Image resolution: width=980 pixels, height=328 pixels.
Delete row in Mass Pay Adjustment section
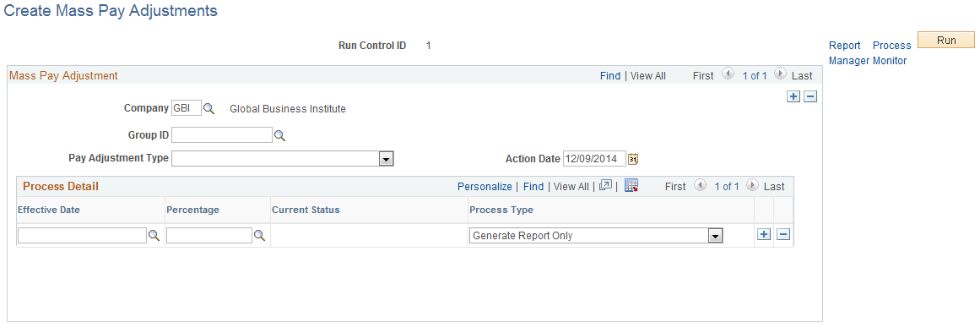coord(810,96)
